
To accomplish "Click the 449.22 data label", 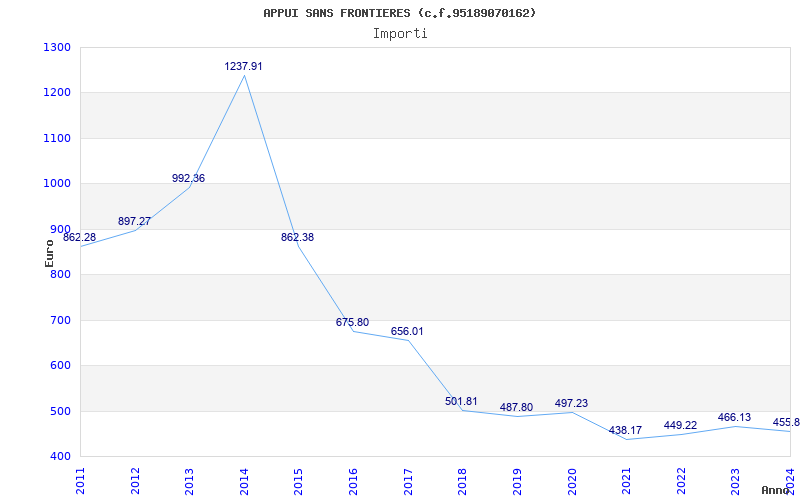I will point(680,426).
